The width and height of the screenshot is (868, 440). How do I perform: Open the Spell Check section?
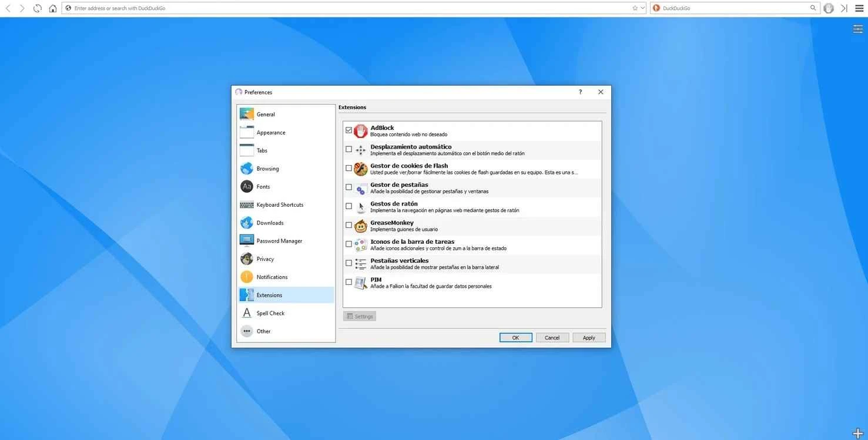[286, 313]
